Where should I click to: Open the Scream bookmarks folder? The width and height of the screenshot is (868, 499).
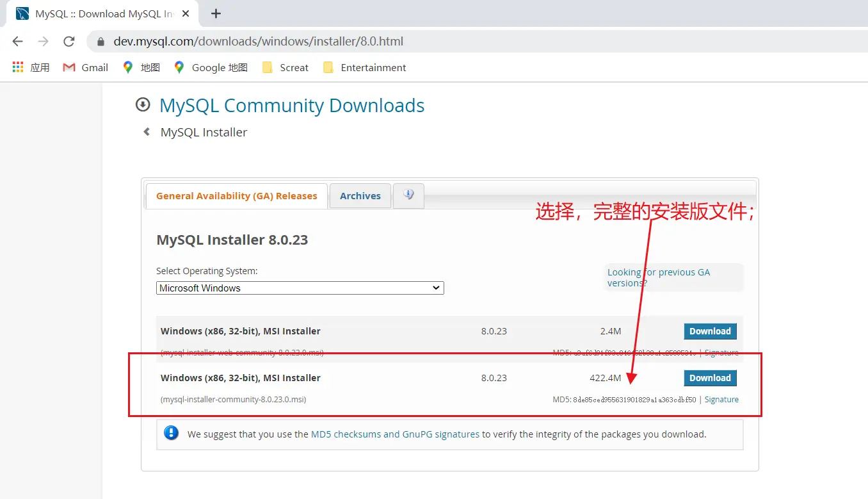tap(285, 67)
